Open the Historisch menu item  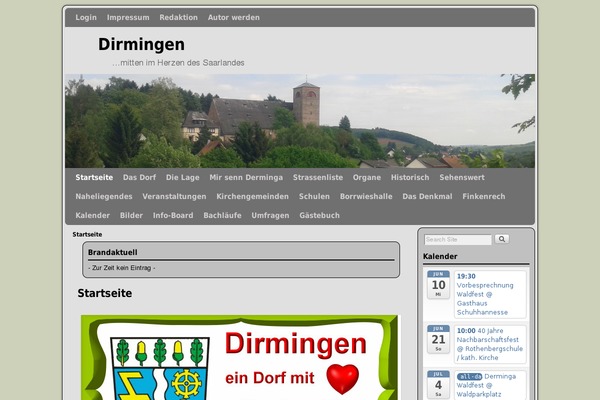[x=410, y=177]
